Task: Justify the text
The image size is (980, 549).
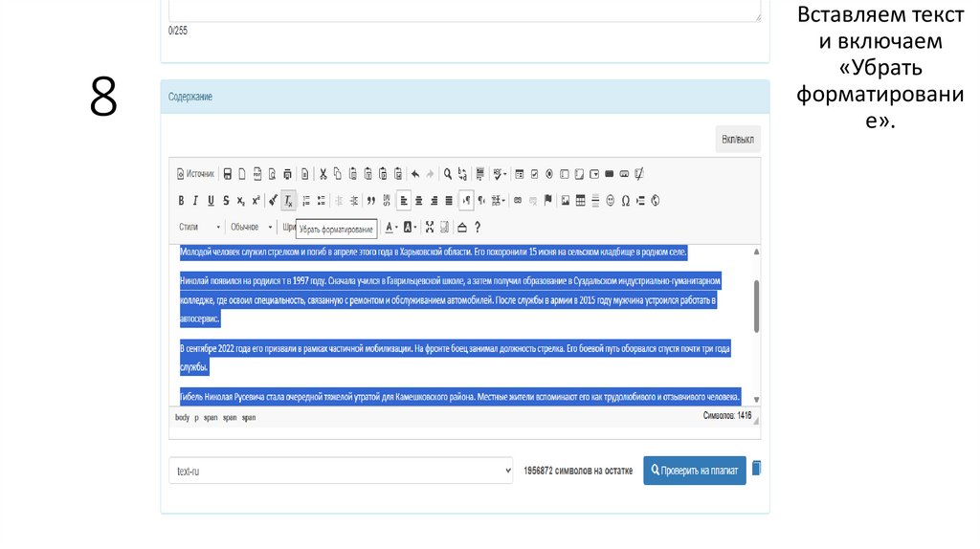Action: click(449, 201)
